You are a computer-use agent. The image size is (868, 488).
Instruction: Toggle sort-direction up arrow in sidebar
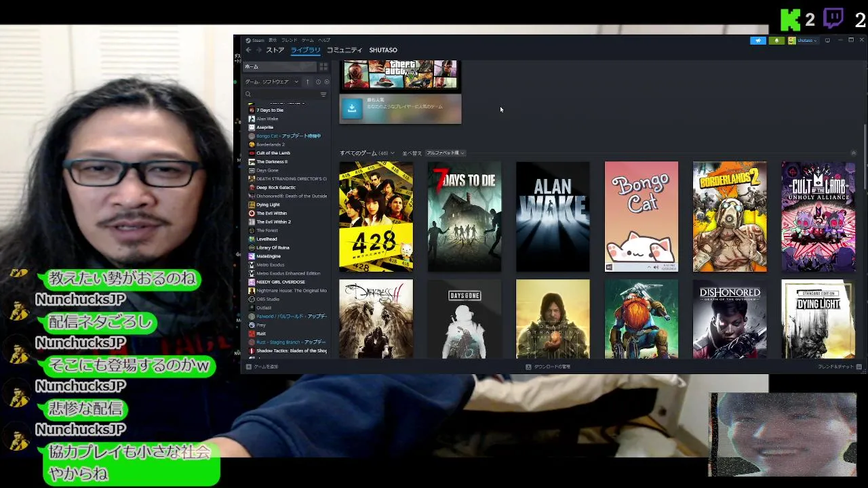pyautogui.click(x=307, y=82)
